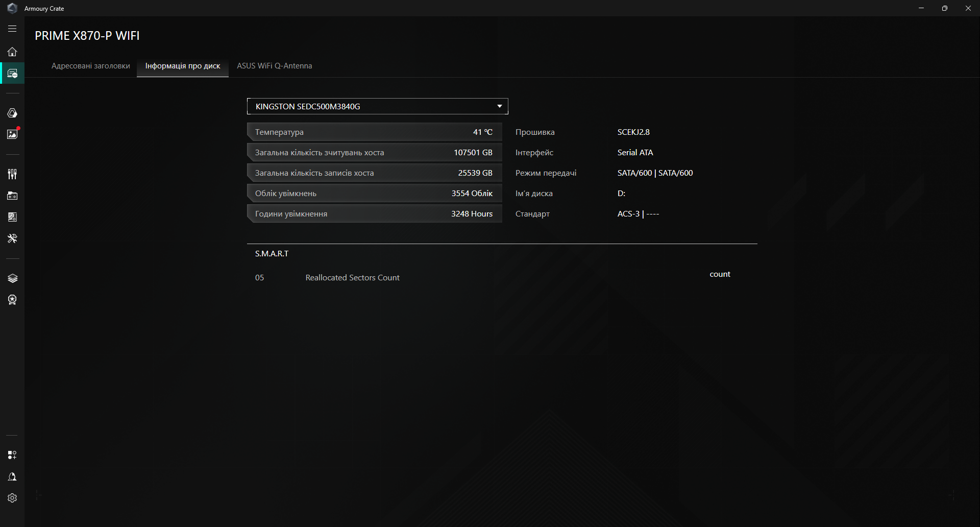Open the squares-and-plus icon near sidebar bottom

click(x=12, y=455)
